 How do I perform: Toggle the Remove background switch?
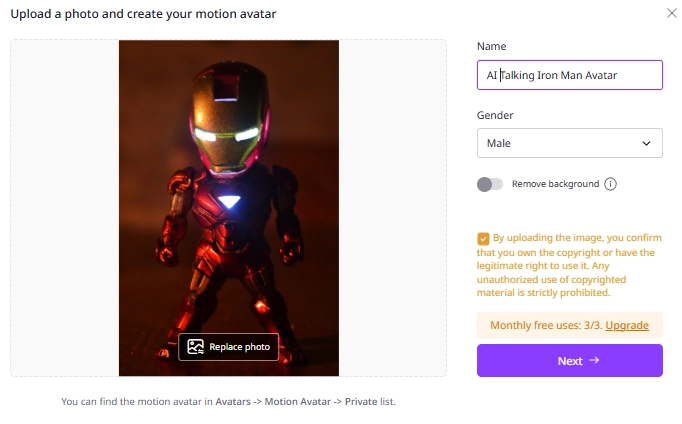point(490,184)
